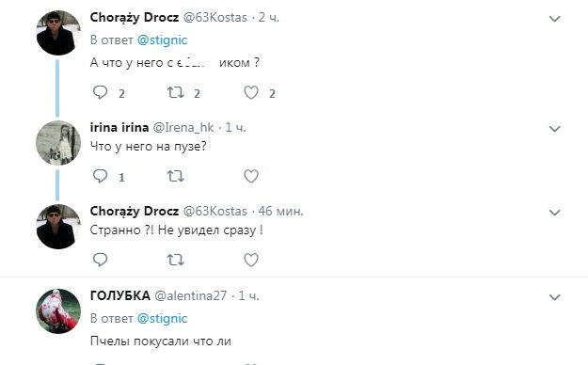View irina irina's avatar photo
The height and width of the screenshot is (365, 588).
pos(58,143)
